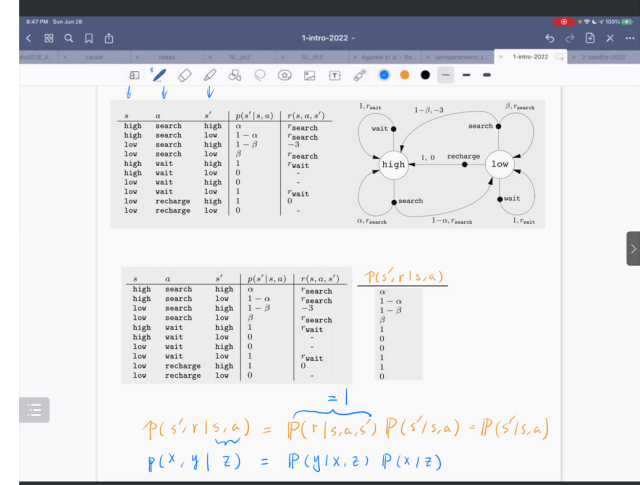Select the Pen tool
This screenshot has width=640, height=485.
158,75
